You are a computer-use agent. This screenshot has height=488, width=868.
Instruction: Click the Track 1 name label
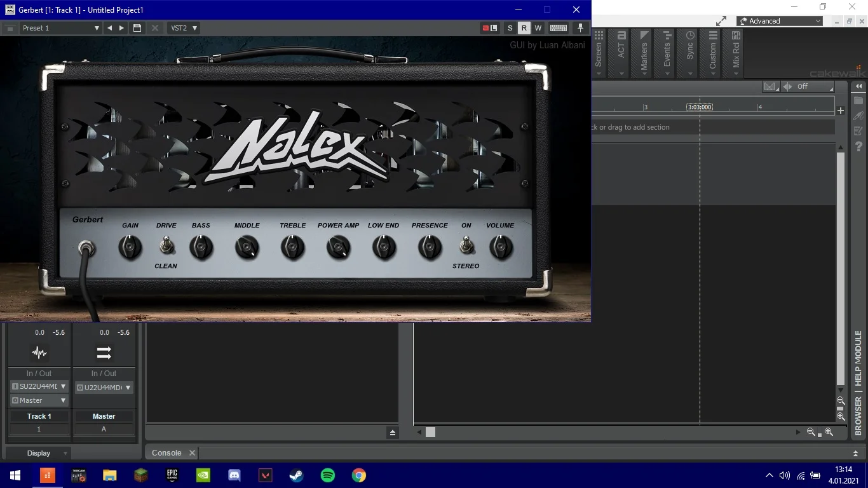pyautogui.click(x=39, y=416)
